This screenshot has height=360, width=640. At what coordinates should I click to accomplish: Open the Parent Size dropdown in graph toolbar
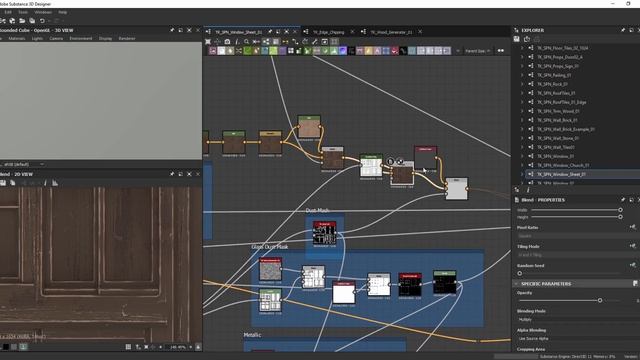click(478, 51)
